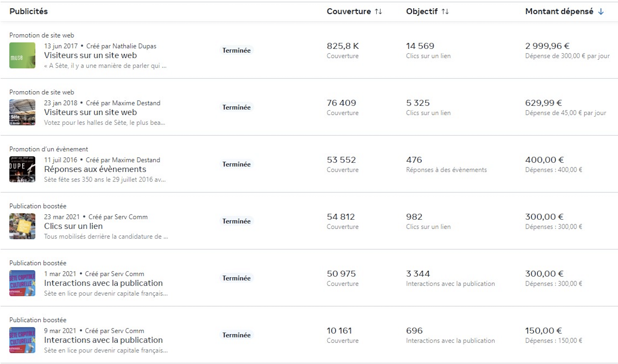This screenshot has height=364, width=618.
Task: Open Nathalie Dupas's 'Visiteurs sur un site web' ad
Action: (x=90, y=55)
